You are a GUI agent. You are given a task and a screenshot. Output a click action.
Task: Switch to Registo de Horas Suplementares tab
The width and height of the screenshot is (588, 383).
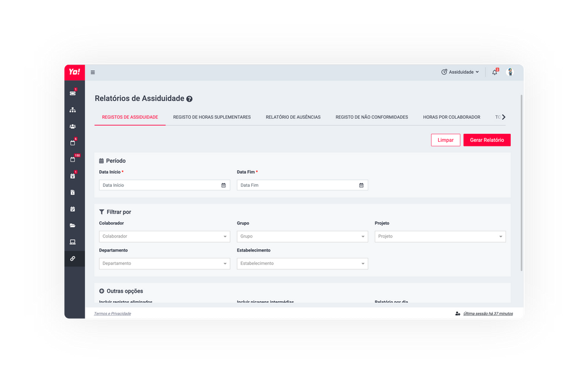point(212,117)
